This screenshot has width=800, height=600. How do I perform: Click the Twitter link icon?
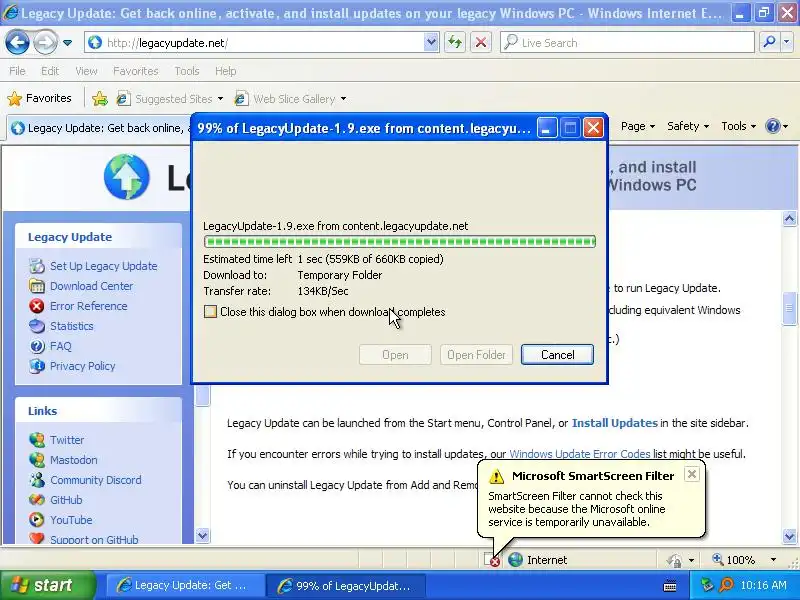coord(37,440)
